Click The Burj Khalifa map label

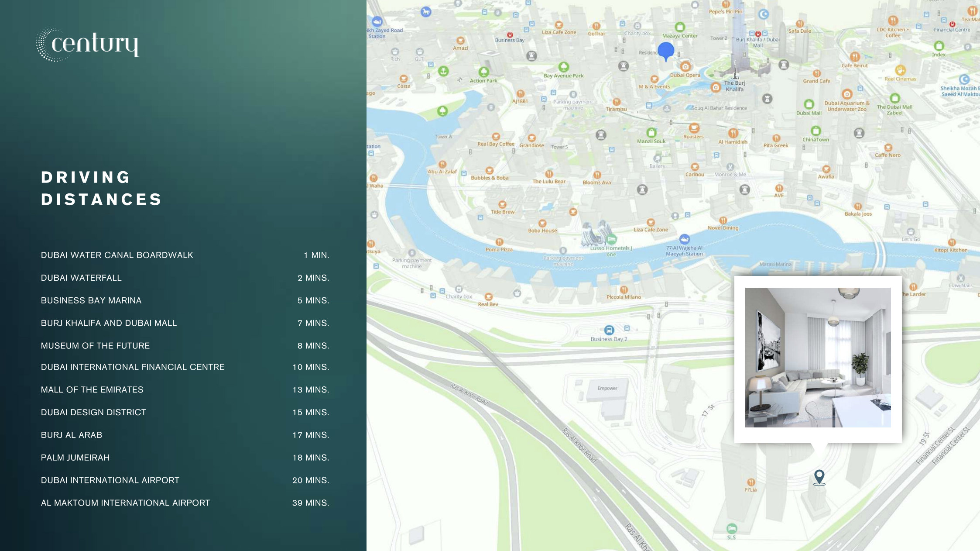[734, 86]
